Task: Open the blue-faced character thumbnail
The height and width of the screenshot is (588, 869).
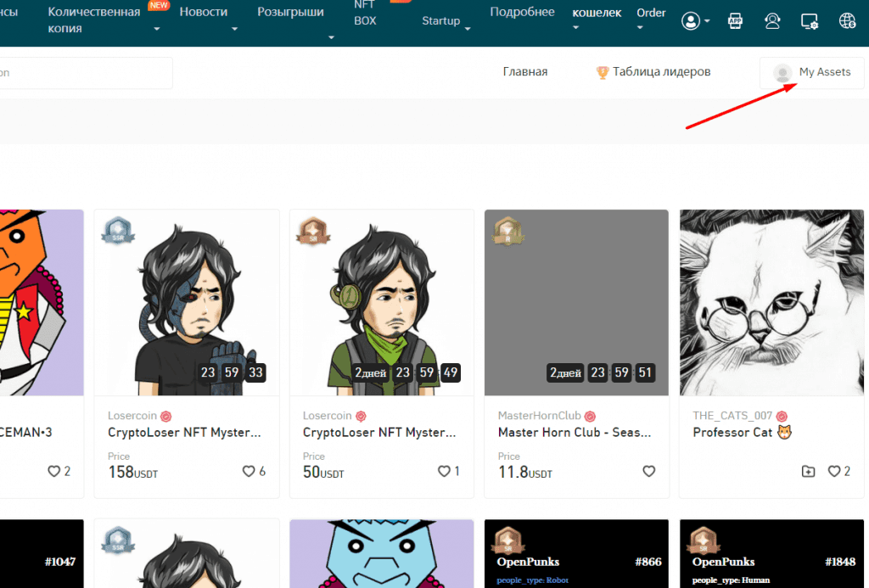Action: [381, 554]
